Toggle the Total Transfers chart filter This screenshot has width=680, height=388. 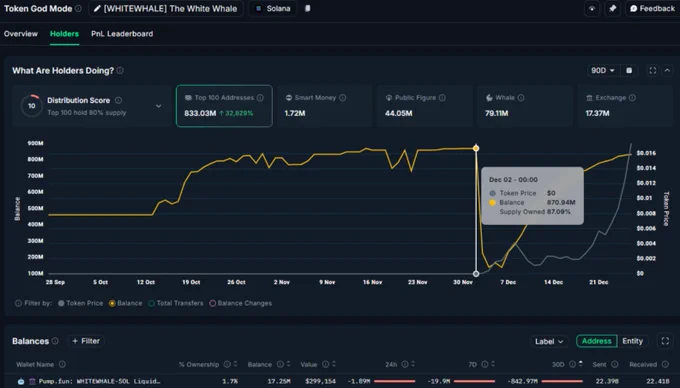click(x=176, y=303)
